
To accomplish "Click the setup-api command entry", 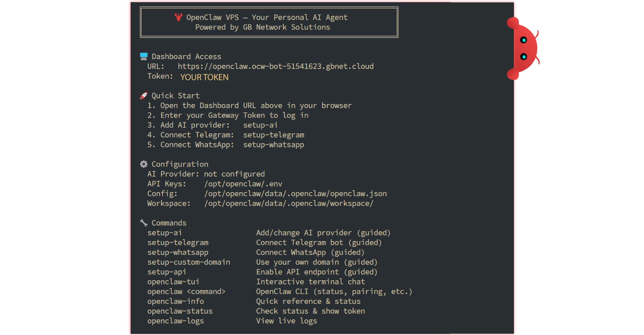I will (x=167, y=272).
